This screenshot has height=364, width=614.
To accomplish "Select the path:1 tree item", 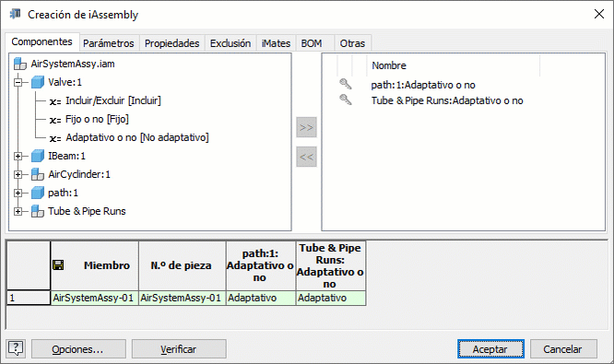I will tap(63, 193).
